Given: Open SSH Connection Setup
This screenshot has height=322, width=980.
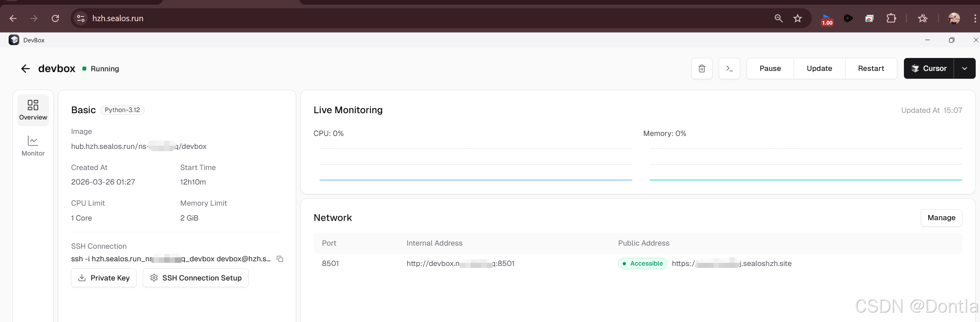Looking at the screenshot, I should (x=196, y=278).
